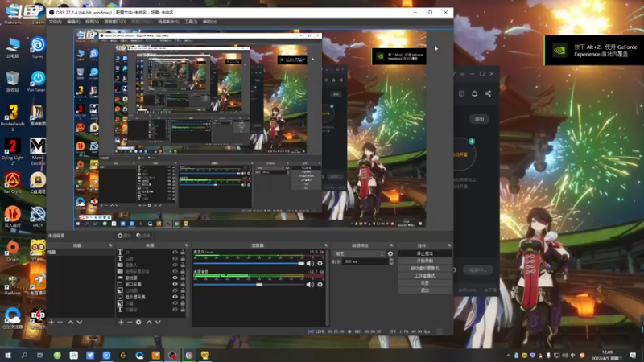Viewport: 644px width, 362px height.
Task: Remove selected source with minus icon
Action: pos(130,323)
